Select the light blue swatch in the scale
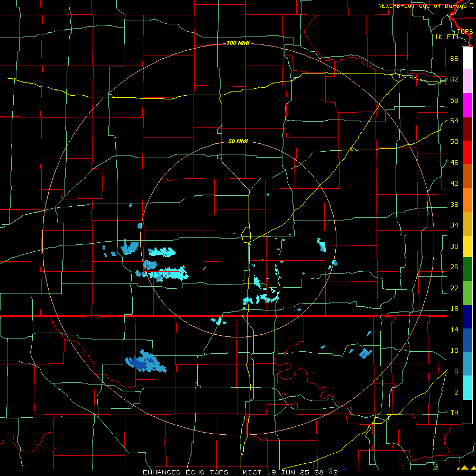 tap(467, 364)
